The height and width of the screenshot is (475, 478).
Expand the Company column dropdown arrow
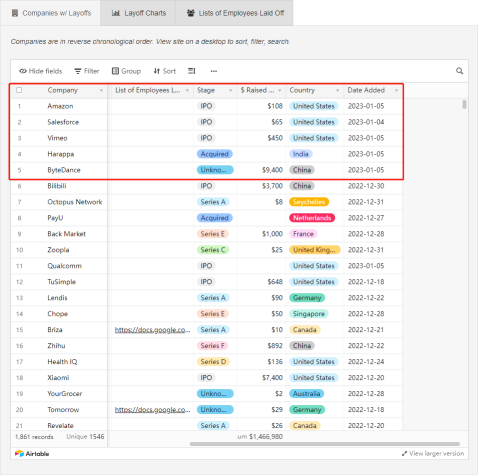(101, 90)
